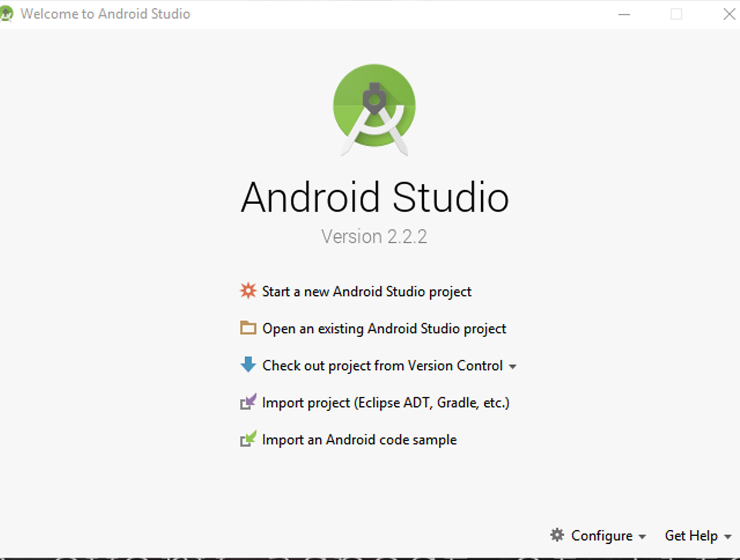Viewport: 740px width, 560px height.
Task: Click the blue download arrow Version Control icon
Action: tap(248, 365)
